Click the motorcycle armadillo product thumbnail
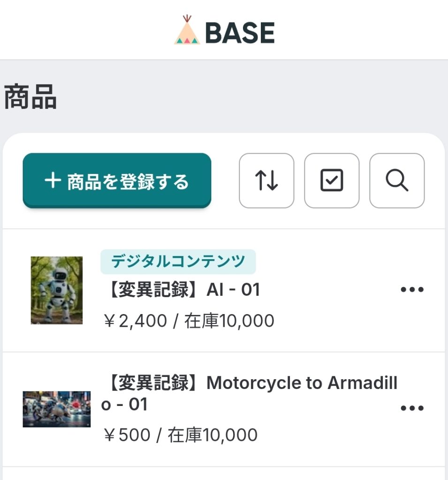 click(x=57, y=409)
